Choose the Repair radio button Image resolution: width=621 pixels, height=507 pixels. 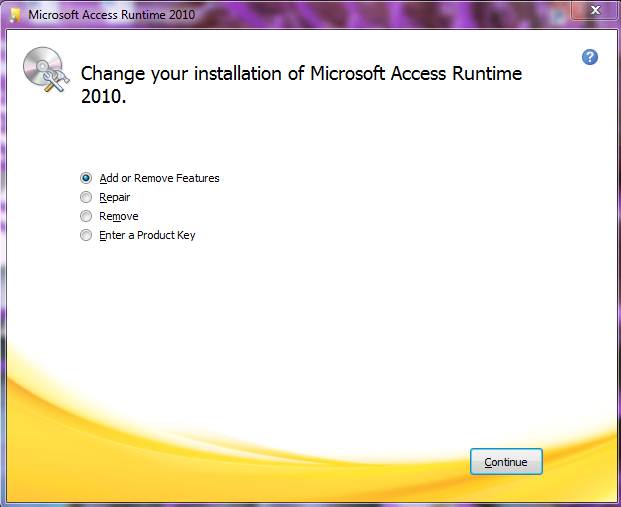point(86,197)
